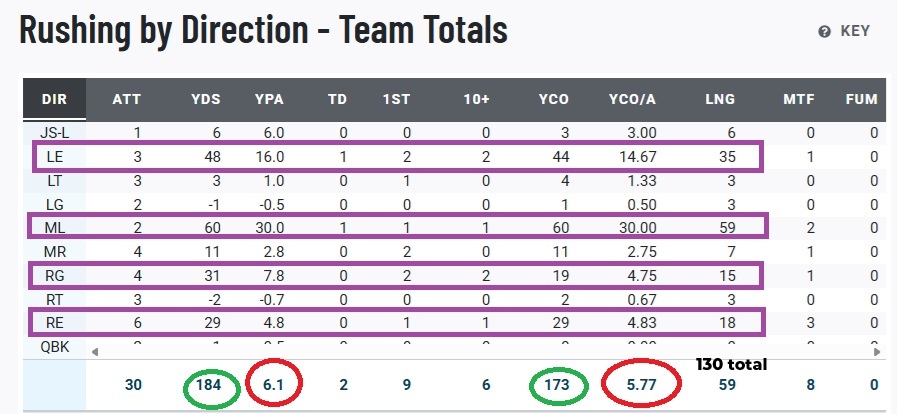Sort by the ATT column header
Screen dimensions: 897x414
pyautogui.click(x=127, y=99)
